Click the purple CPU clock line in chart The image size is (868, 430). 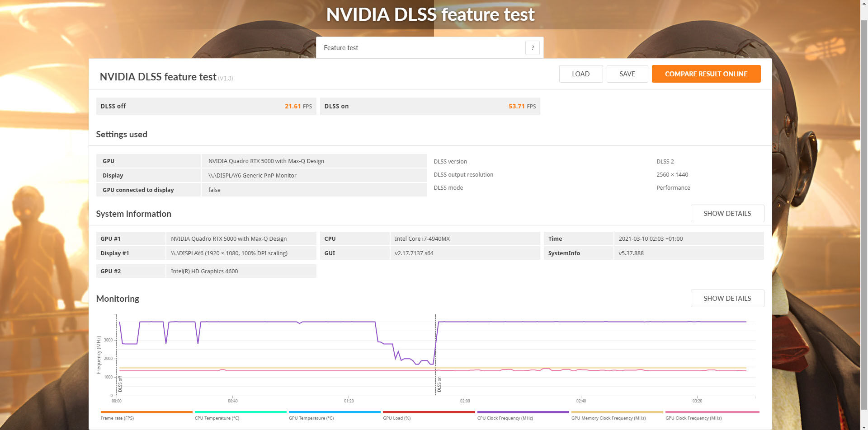click(x=588, y=322)
